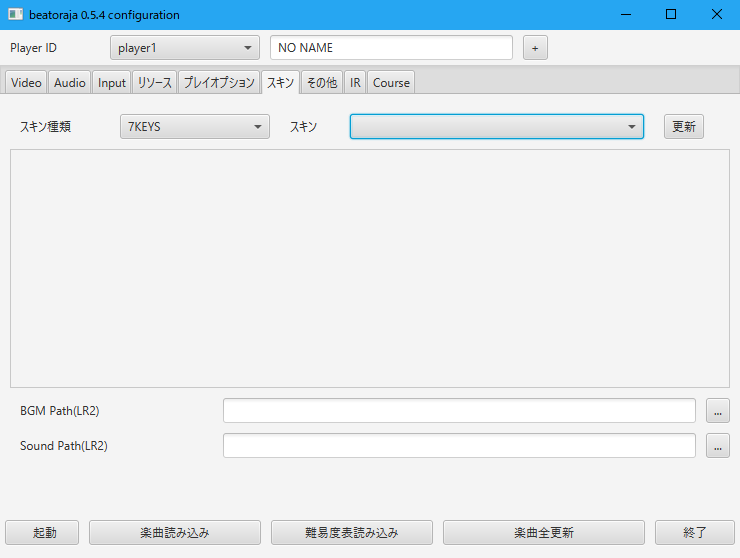The image size is (740, 558).
Task: Open the IR tab
Action: (355, 83)
